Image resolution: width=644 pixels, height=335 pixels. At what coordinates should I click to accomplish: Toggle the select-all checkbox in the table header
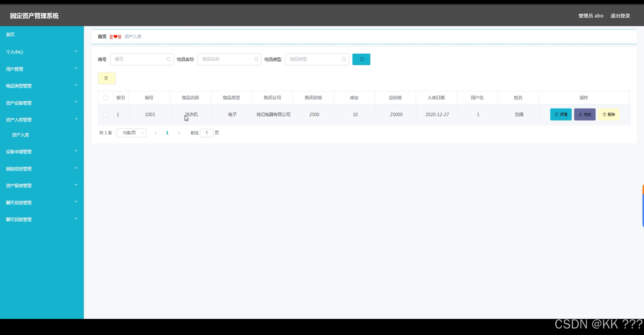(105, 98)
